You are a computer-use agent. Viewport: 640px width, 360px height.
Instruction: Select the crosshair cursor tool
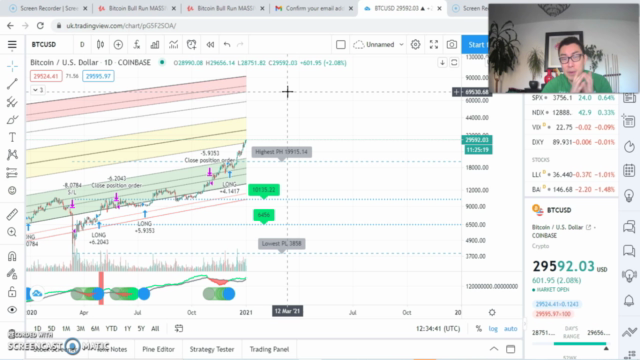12,66
